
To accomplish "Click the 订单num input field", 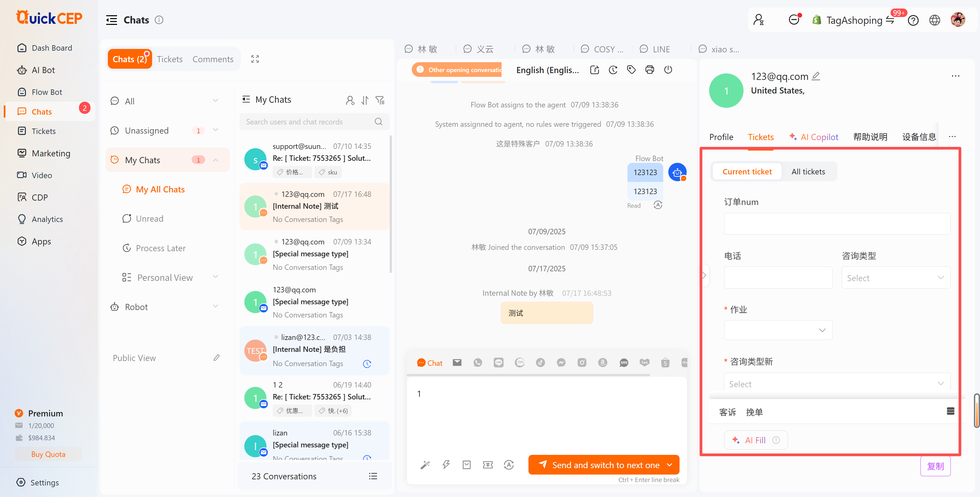I will point(837,223).
